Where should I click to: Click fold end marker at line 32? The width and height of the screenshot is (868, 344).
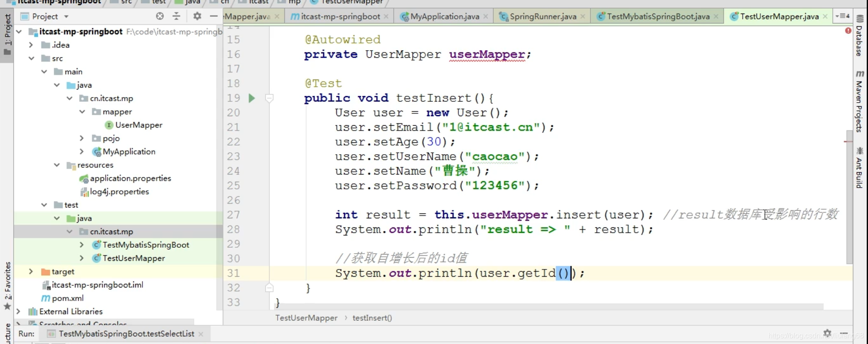coord(269,287)
